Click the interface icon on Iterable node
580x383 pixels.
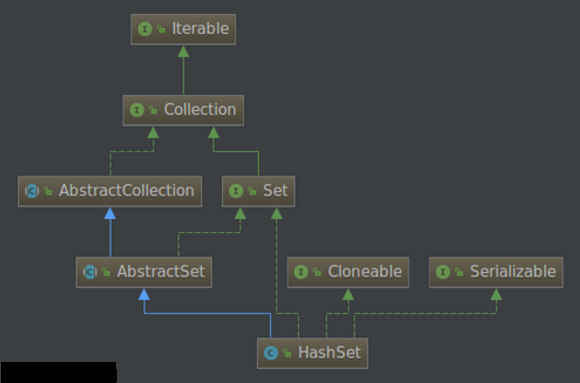(x=145, y=29)
